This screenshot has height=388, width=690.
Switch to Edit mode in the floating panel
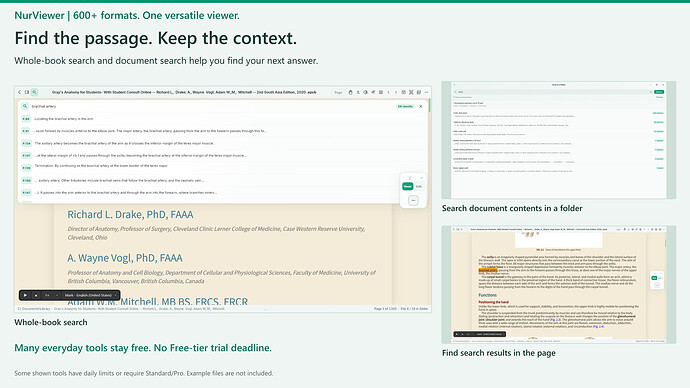click(418, 187)
